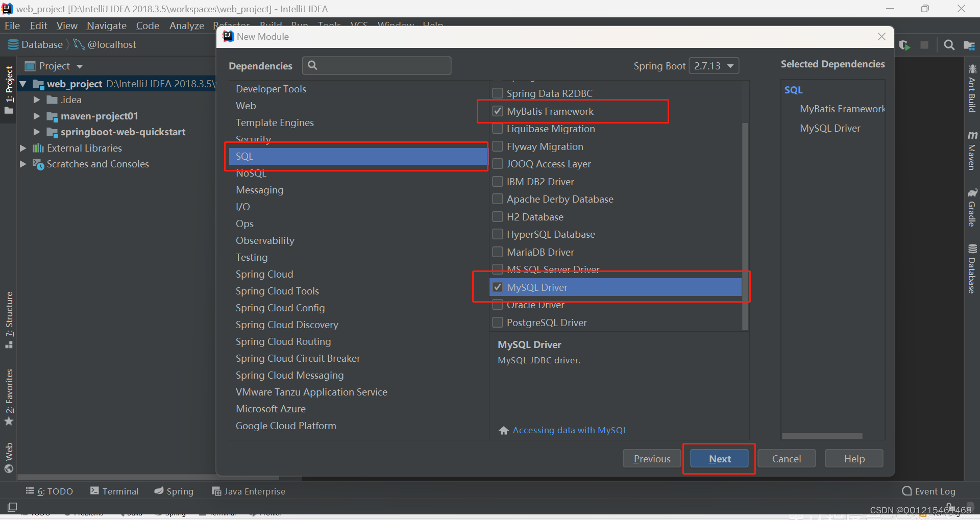Open the Navigate menu
The height and width of the screenshot is (520, 980).
click(x=107, y=26)
